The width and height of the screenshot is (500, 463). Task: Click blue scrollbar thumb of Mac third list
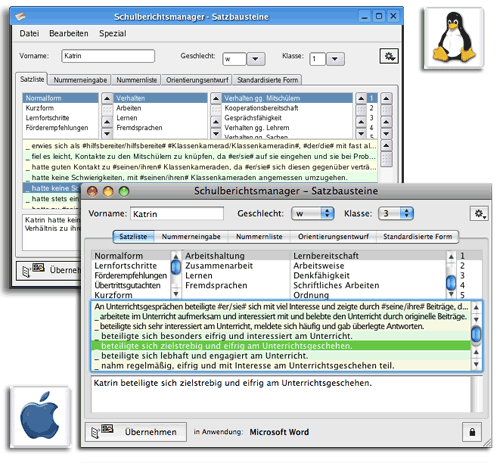(451, 282)
